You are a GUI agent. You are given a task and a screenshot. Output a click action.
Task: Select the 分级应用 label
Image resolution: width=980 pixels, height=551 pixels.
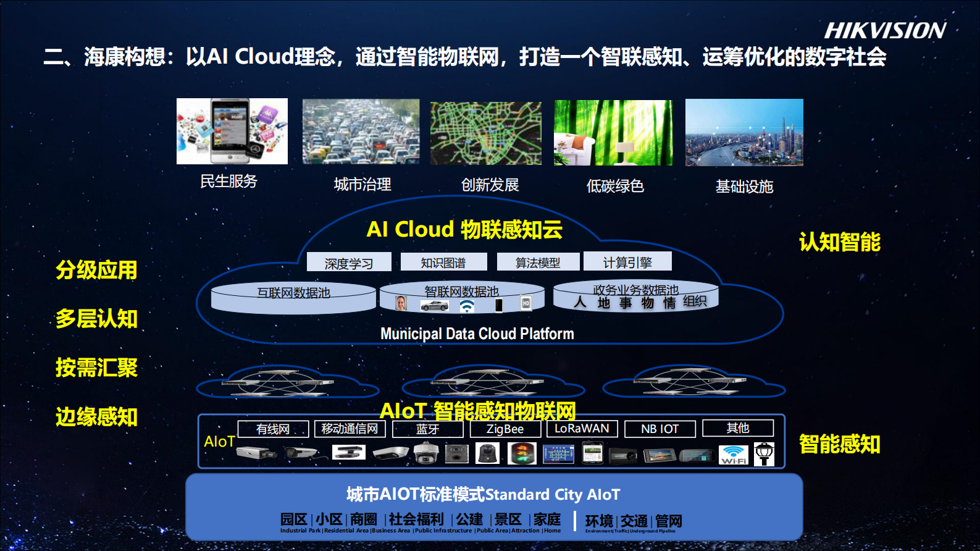(x=96, y=270)
